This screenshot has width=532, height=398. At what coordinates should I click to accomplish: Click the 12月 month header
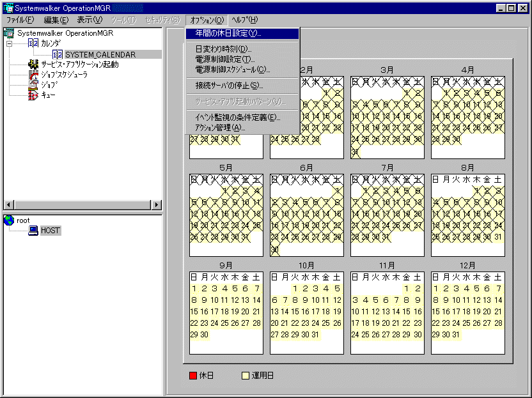tap(468, 266)
